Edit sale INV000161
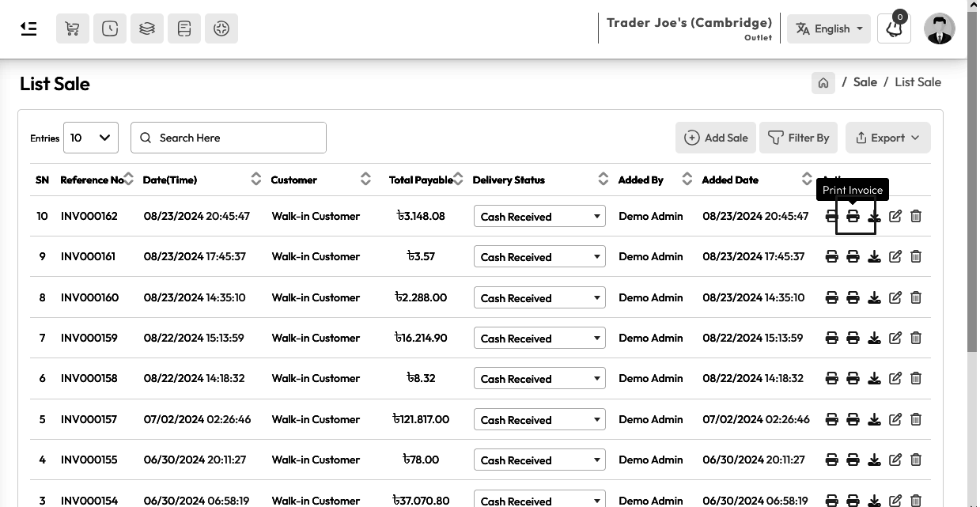This screenshot has height=507, width=980. point(895,256)
